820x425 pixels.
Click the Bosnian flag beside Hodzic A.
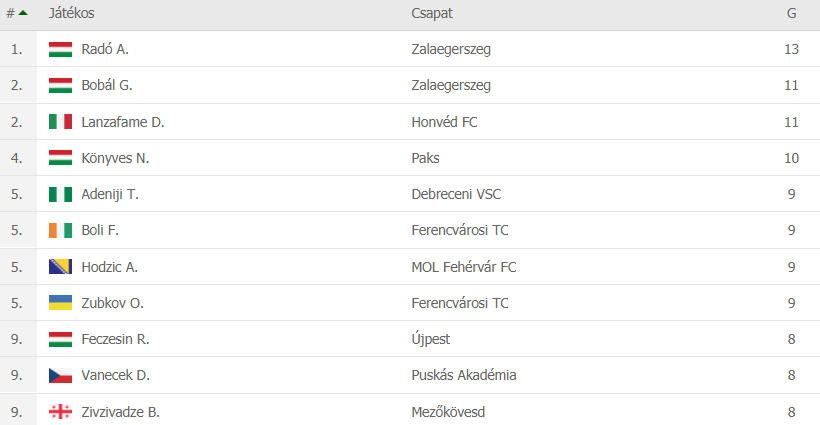point(60,267)
